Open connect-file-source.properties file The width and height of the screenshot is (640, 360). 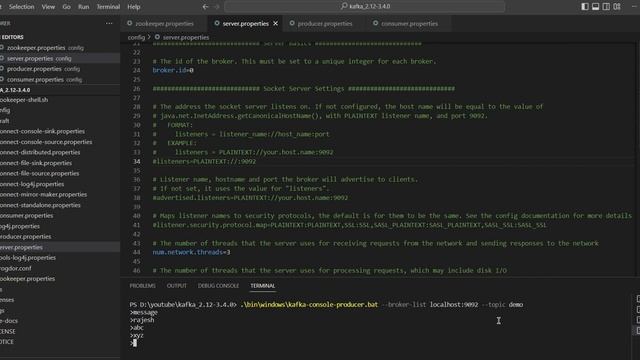pyautogui.click(x=60, y=173)
